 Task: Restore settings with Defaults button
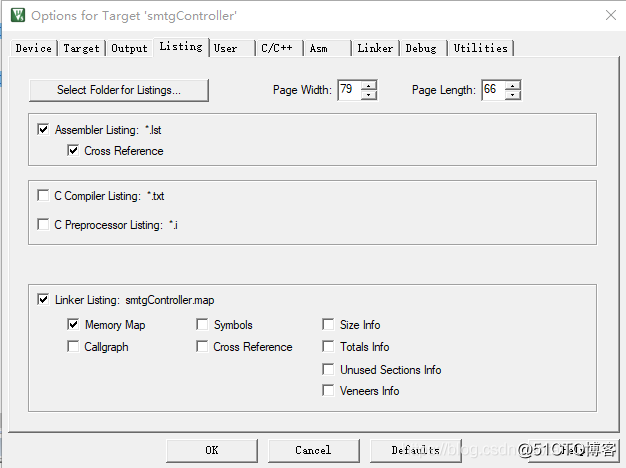416,450
